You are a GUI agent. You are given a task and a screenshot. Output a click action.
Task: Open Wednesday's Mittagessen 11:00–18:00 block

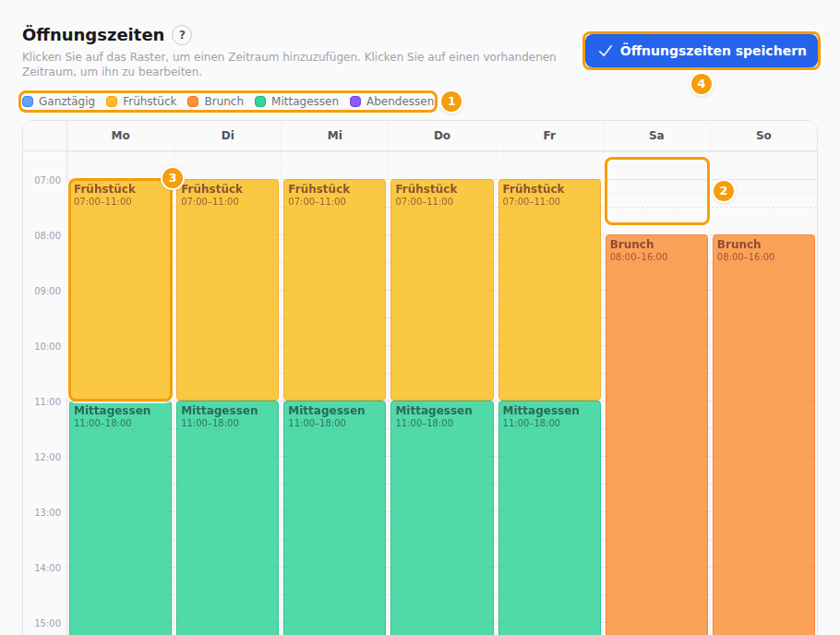coord(335,518)
